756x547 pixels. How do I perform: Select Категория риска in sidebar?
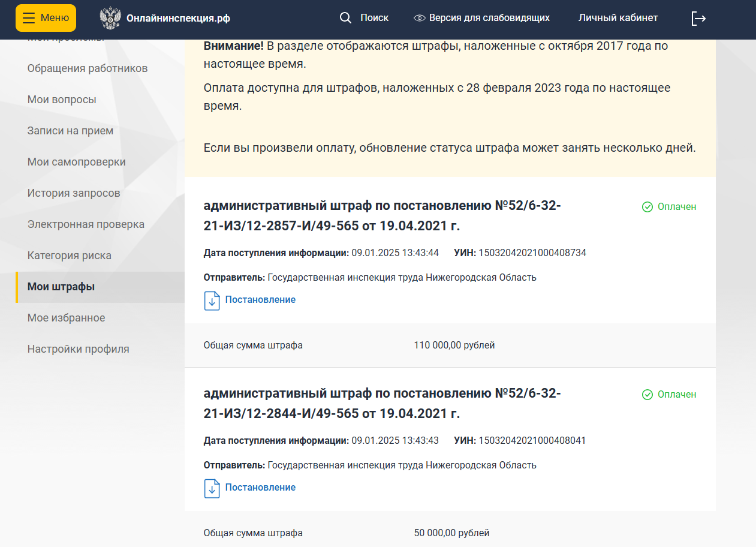[70, 256]
